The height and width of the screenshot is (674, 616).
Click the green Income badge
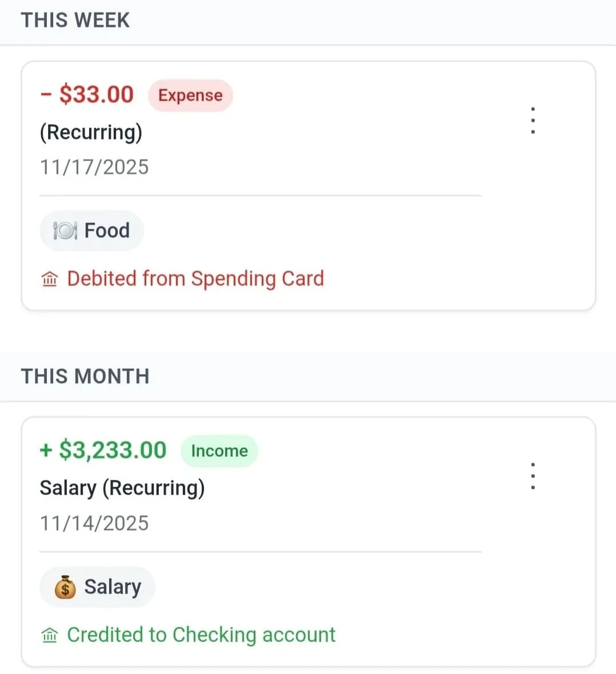click(x=219, y=451)
